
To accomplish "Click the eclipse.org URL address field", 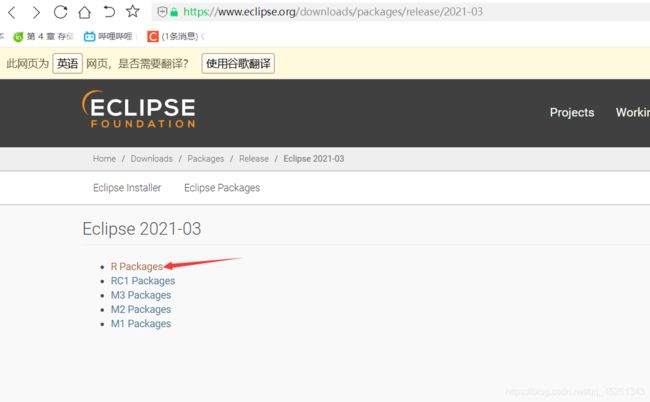I will [400, 12].
